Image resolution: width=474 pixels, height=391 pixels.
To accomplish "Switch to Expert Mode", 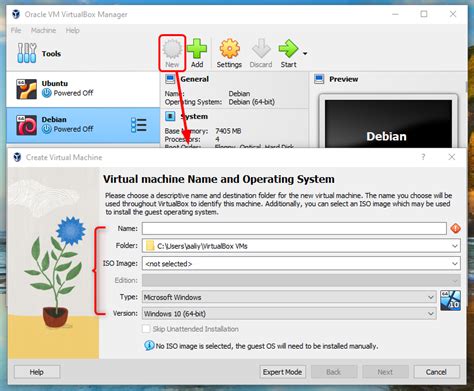I will (282, 372).
